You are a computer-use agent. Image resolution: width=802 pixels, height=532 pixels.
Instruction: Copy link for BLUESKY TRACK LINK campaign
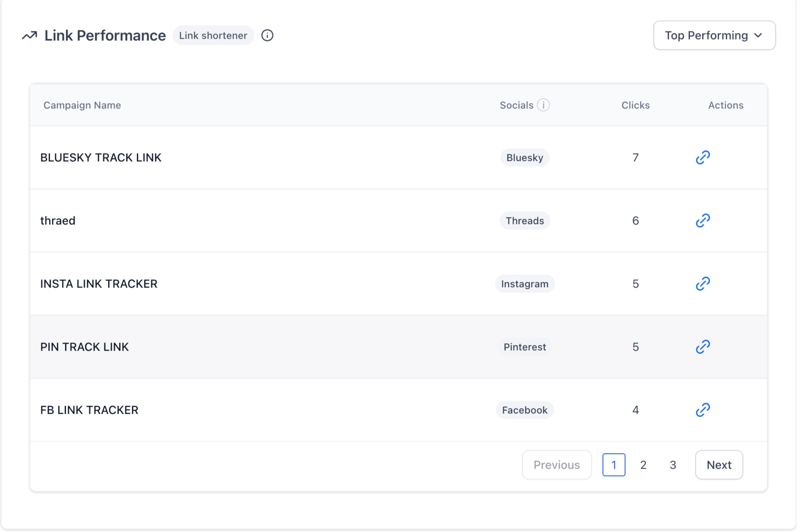(703, 157)
